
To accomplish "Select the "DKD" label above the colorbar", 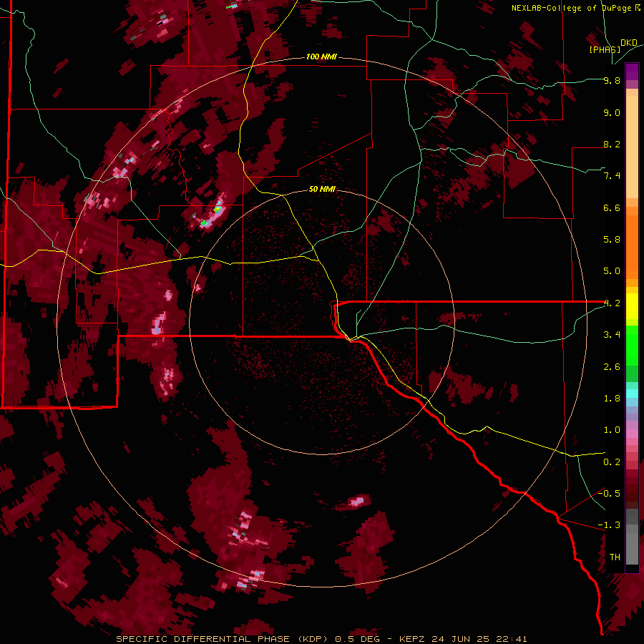I will (629, 43).
